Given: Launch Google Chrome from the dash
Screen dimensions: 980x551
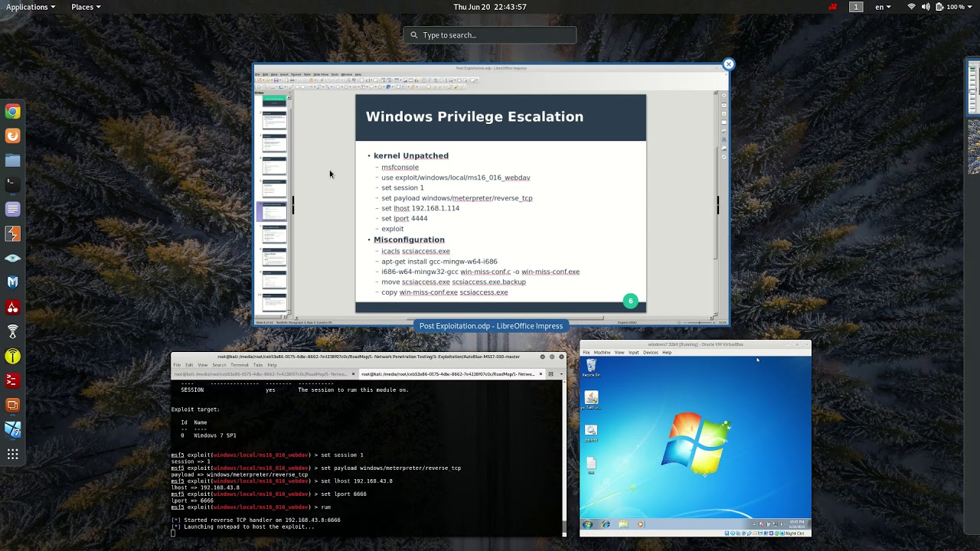Looking at the screenshot, I should [x=12, y=112].
